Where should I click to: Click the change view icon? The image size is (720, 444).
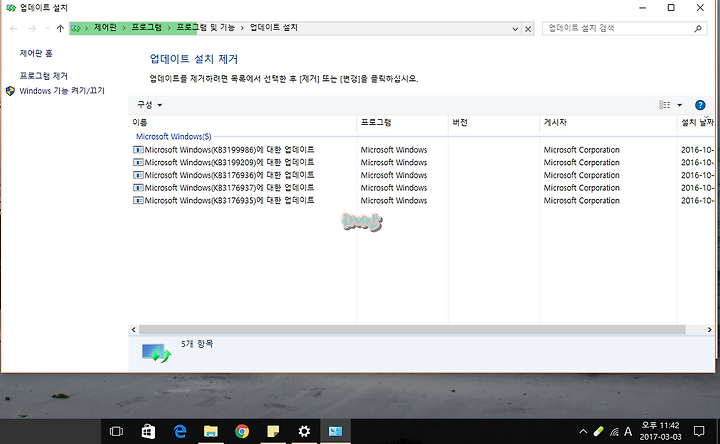(x=664, y=105)
